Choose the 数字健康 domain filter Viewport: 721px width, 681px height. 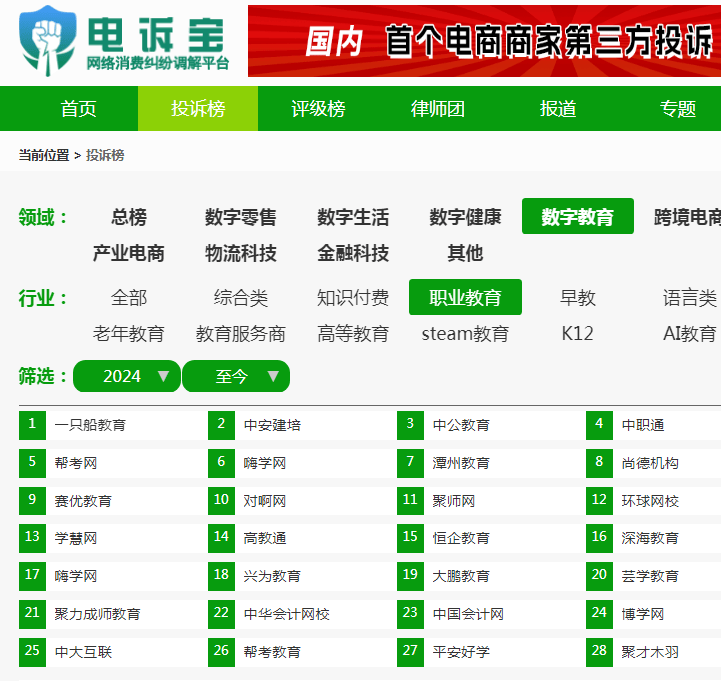tap(465, 217)
